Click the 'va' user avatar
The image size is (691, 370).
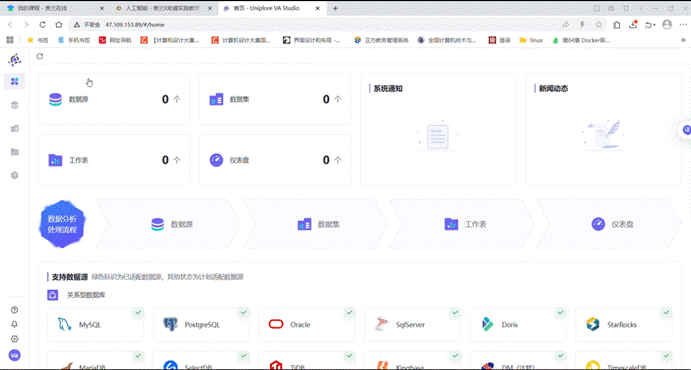pyautogui.click(x=15, y=355)
